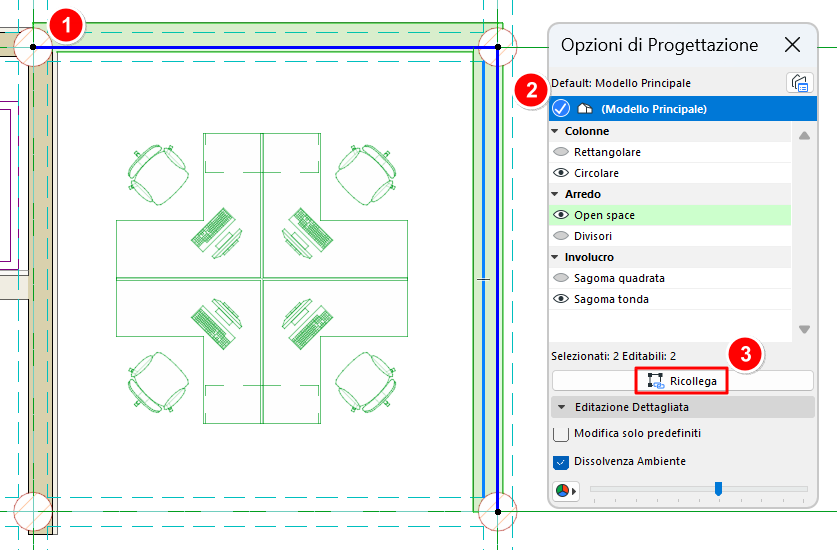Select the selected blue top wall line
Image resolution: width=837 pixels, height=550 pixels.
(265, 48)
